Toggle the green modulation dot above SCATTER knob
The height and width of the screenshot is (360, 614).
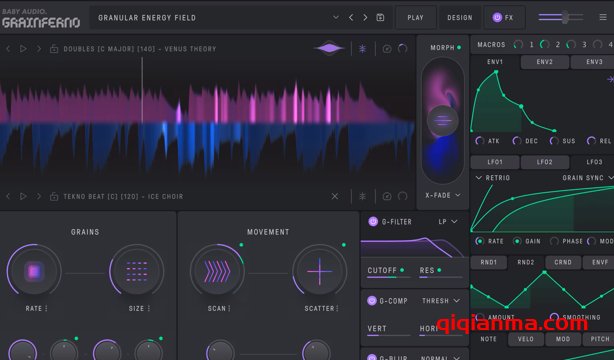point(344,245)
